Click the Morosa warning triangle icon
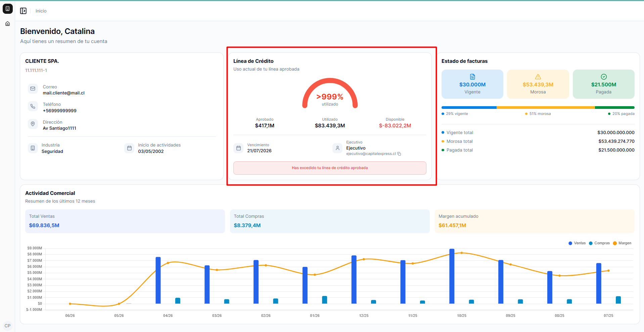The height and width of the screenshot is (332, 644). click(x=538, y=77)
